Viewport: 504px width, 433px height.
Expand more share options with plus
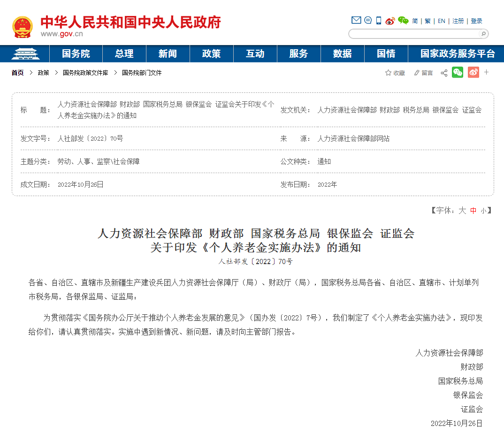point(487,72)
